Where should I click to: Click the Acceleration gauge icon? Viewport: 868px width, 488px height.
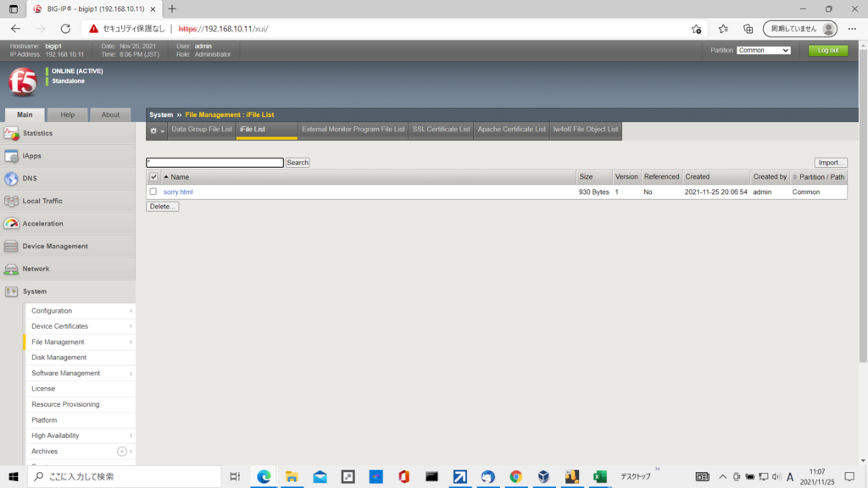[x=11, y=224]
